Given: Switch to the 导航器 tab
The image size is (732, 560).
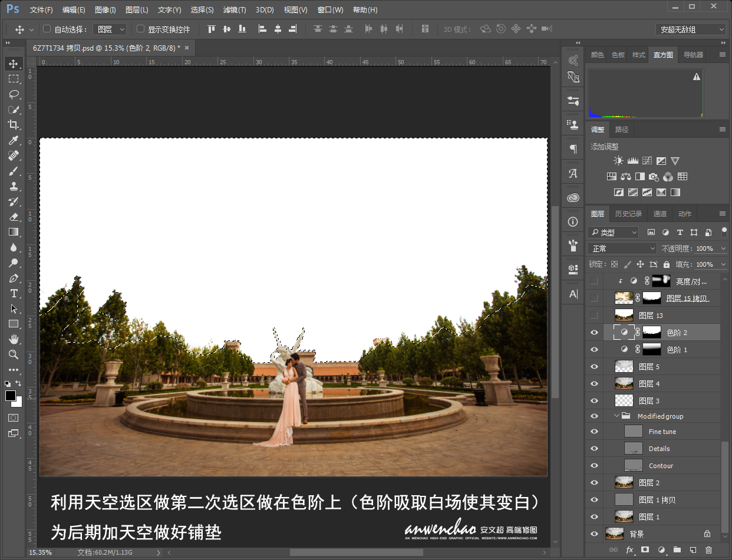Looking at the screenshot, I should [x=693, y=55].
